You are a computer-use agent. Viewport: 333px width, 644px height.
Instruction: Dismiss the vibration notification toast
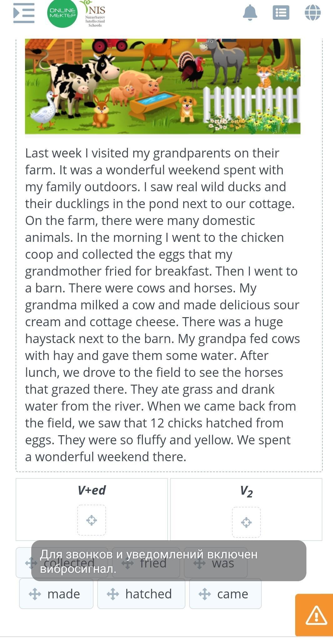169,561
